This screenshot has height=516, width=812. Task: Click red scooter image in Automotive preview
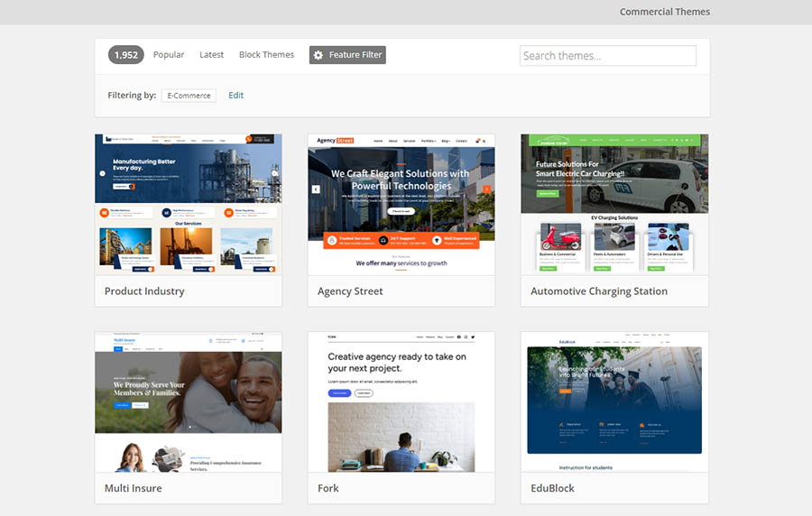point(559,238)
